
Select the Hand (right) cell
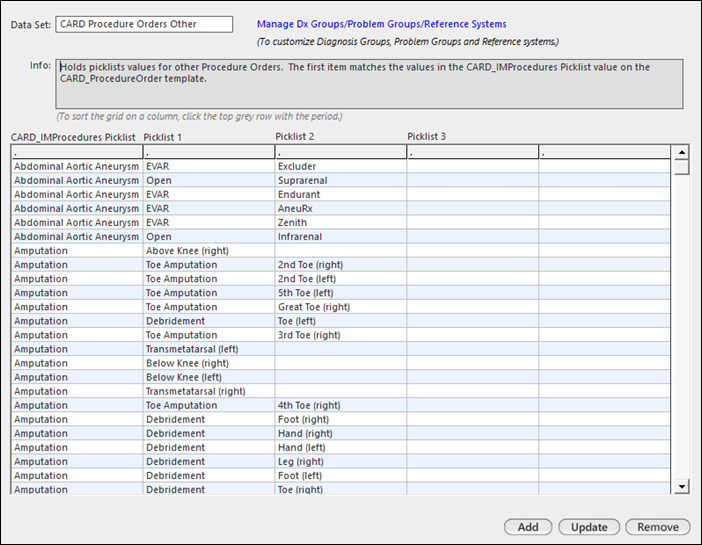341,433
